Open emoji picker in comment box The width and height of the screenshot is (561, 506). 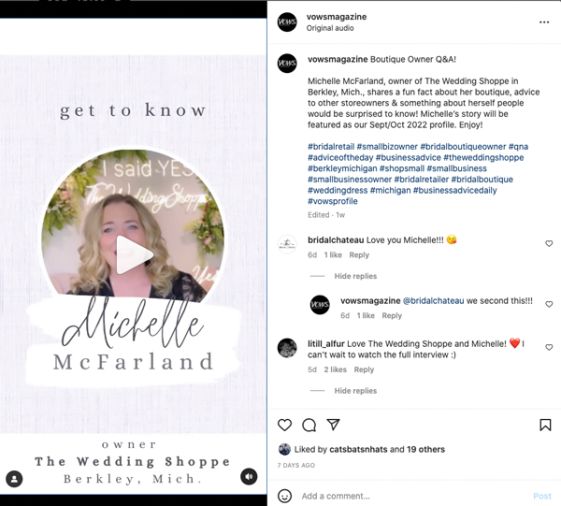(285, 496)
